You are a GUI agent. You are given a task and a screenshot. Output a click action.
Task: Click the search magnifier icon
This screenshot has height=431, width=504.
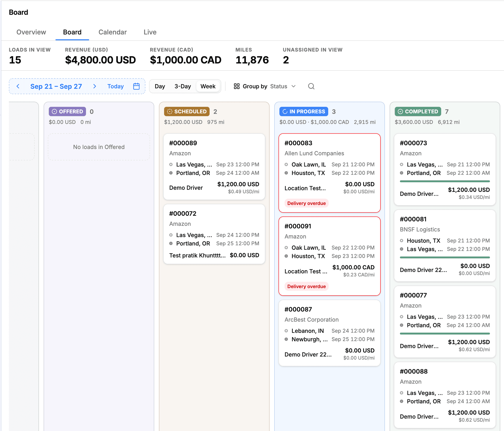pos(311,86)
